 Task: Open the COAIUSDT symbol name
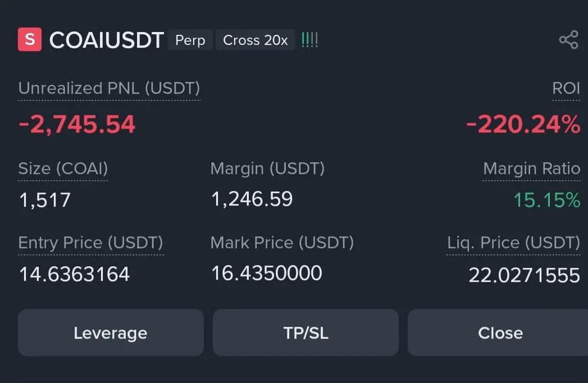(107, 40)
